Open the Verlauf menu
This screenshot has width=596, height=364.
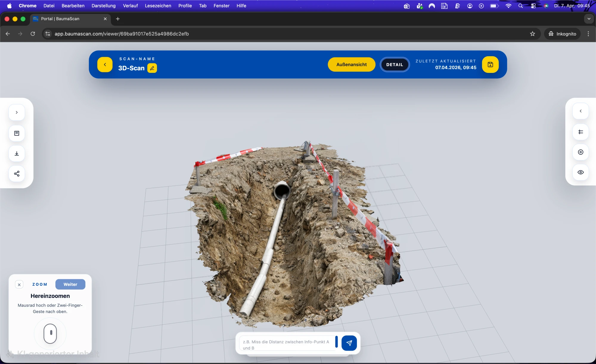coord(130,6)
